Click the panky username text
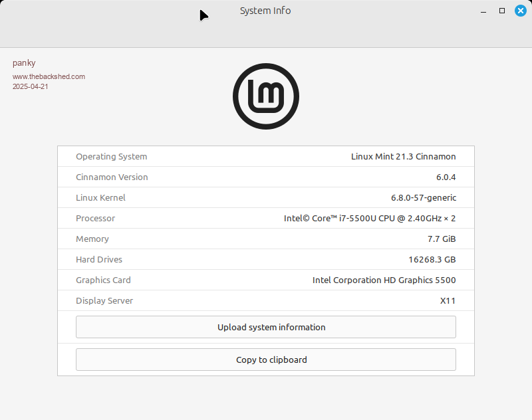Image resolution: width=532 pixels, height=420 pixels. pos(24,63)
